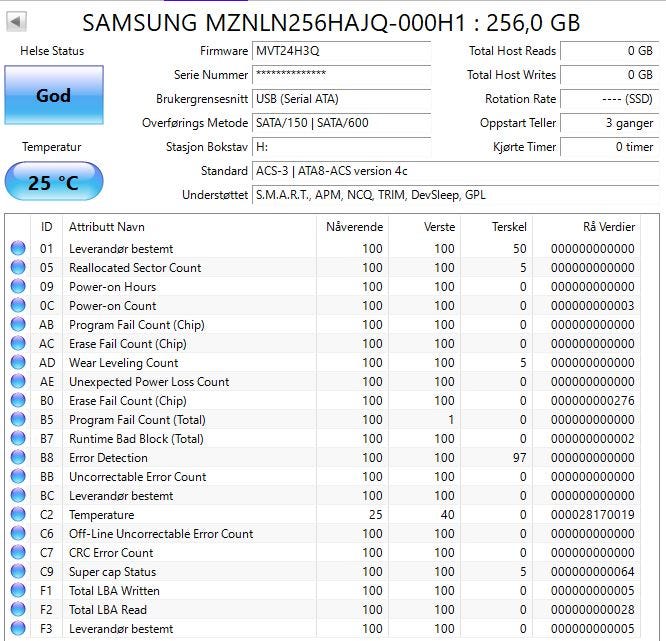Click the masked Serie Nummer field
Image resolution: width=666 pixels, height=641 pixels.
click(341, 74)
